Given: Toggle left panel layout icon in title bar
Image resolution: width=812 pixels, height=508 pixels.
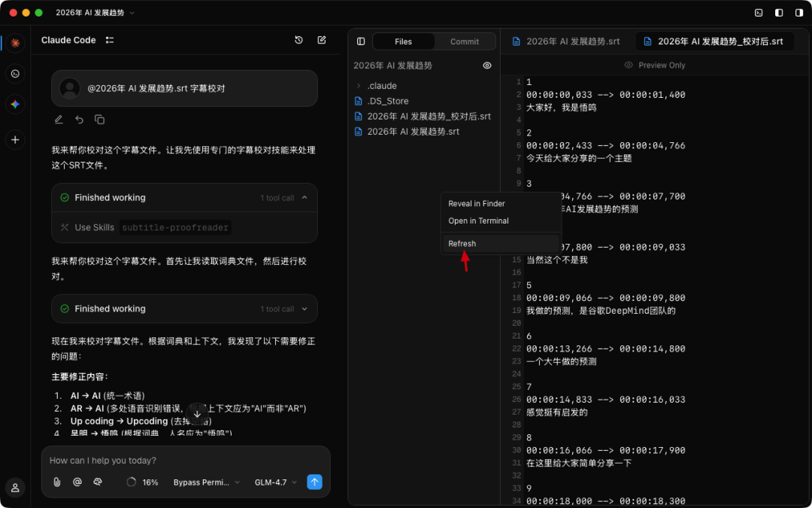Looking at the screenshot, I should [x=779, y=13].
